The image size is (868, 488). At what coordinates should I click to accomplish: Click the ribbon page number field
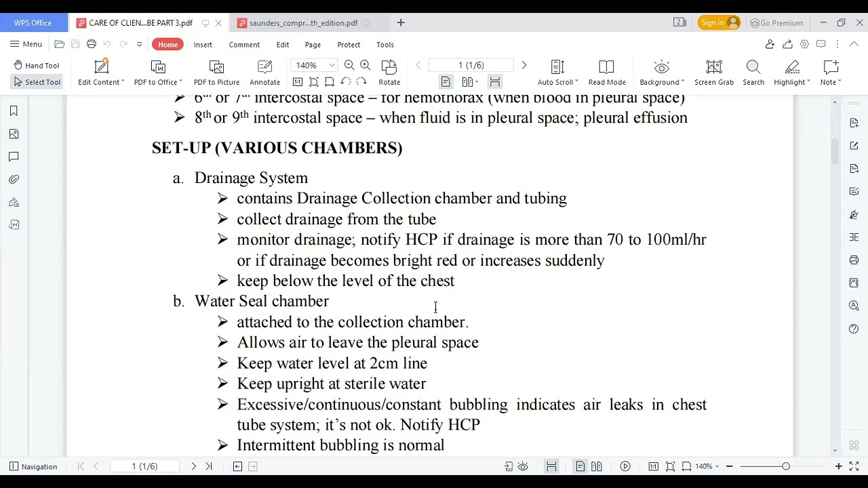471,65
